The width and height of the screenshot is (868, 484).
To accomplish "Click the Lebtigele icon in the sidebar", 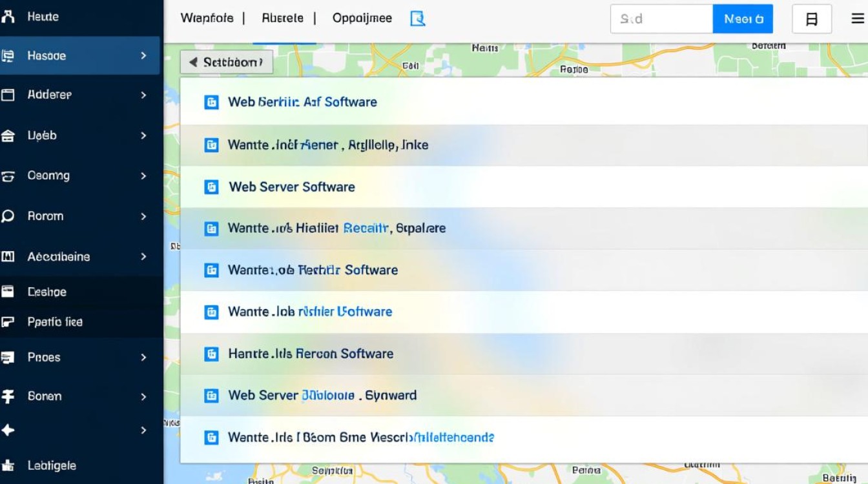I will [x=8, y=465].
